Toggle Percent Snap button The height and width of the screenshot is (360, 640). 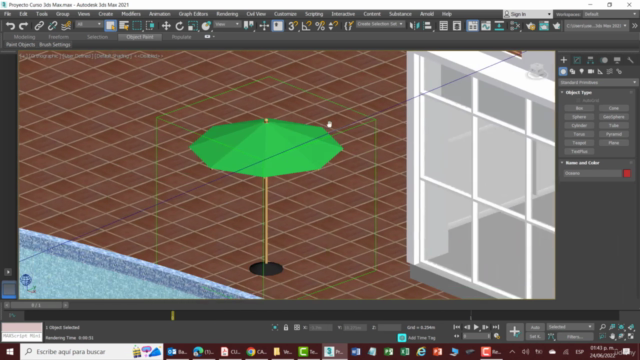click(x=320, y=26)
